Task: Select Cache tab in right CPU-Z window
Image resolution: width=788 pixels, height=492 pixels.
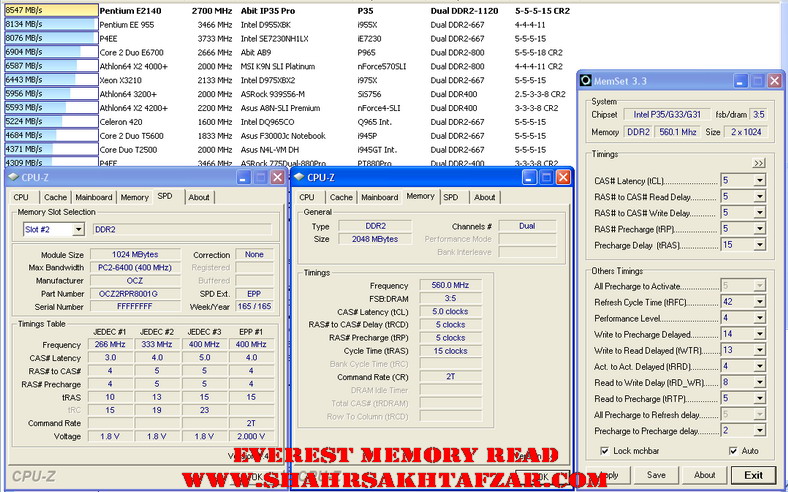Action: (x=341, y=198)
